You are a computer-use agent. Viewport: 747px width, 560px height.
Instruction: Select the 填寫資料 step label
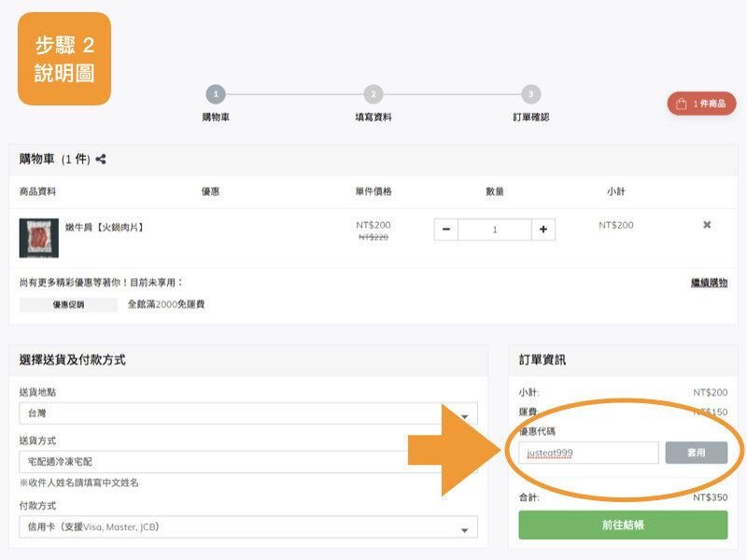pos(373,119)
